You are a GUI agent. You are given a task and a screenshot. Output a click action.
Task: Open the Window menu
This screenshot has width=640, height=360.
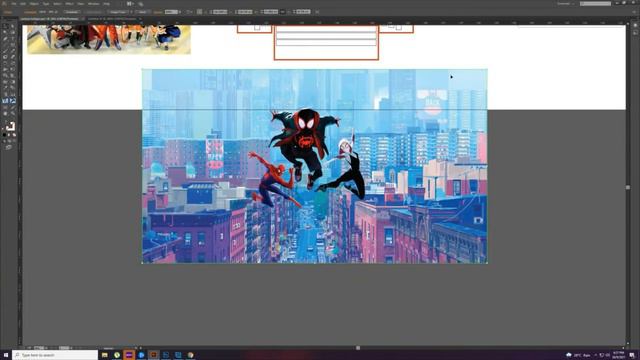[x=93, y=4]
